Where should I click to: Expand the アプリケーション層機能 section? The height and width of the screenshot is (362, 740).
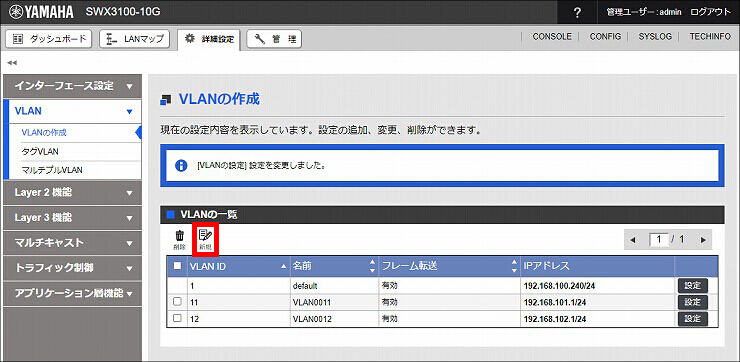click(72, 293)
